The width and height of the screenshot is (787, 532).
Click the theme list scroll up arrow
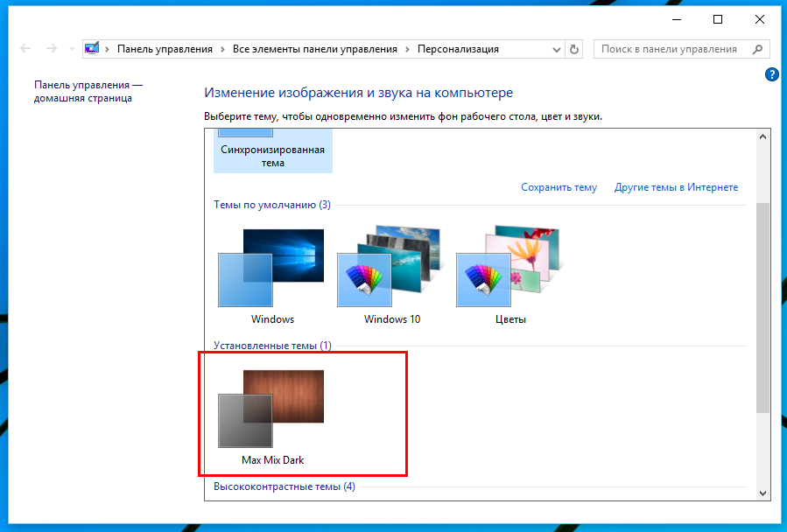762,136
